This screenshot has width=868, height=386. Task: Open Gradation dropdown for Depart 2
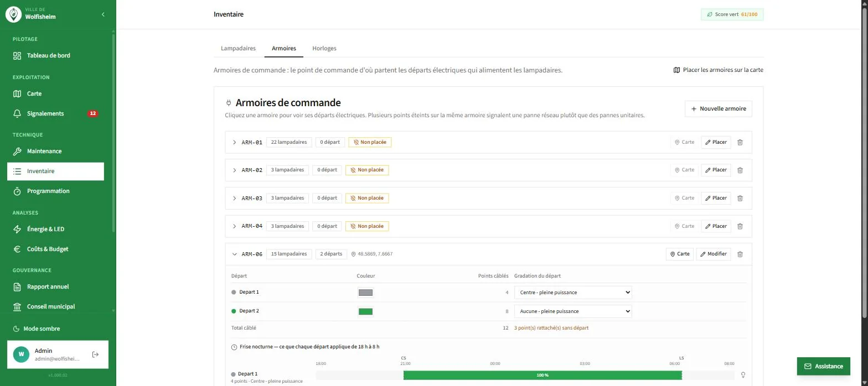573,311
